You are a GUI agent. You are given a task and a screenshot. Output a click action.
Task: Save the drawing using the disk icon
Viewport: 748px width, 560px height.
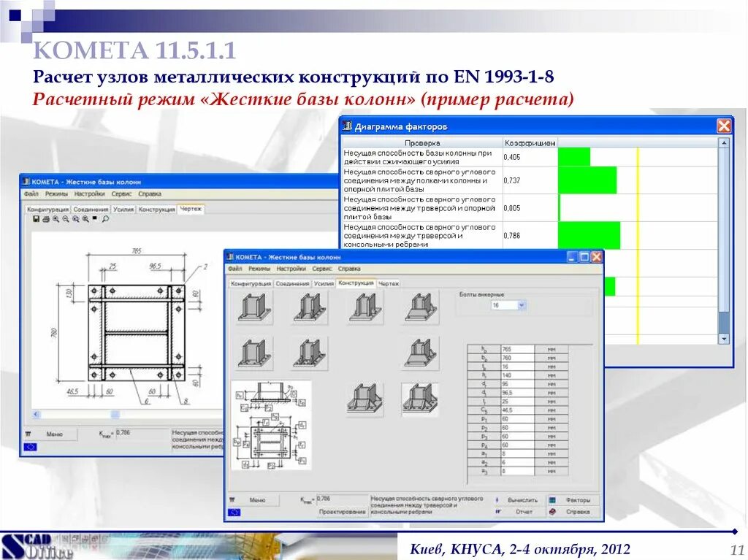tap(37, 219)
